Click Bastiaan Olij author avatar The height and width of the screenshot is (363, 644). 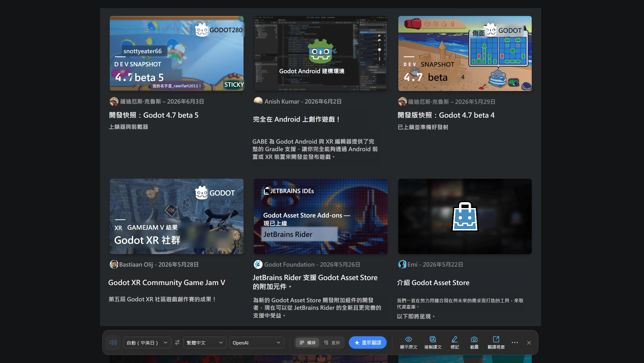(x=114, y=264)
